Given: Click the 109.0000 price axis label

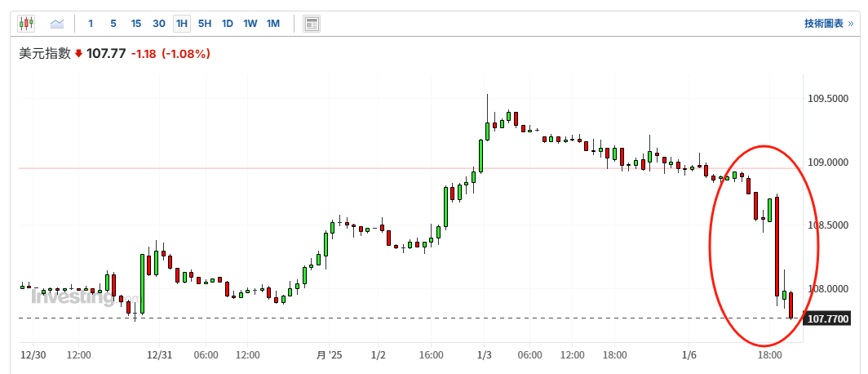Looking at the screenshot, I should point(827,162).
